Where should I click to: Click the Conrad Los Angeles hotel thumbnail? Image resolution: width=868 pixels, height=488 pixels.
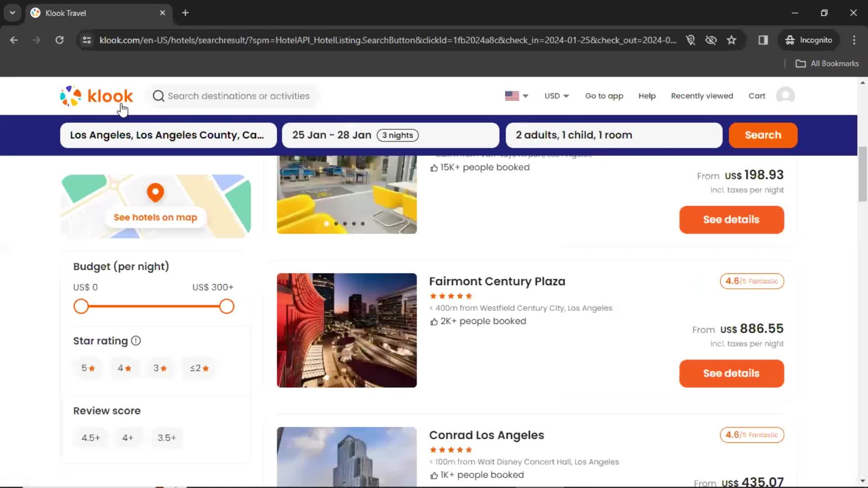pos(348,457)
